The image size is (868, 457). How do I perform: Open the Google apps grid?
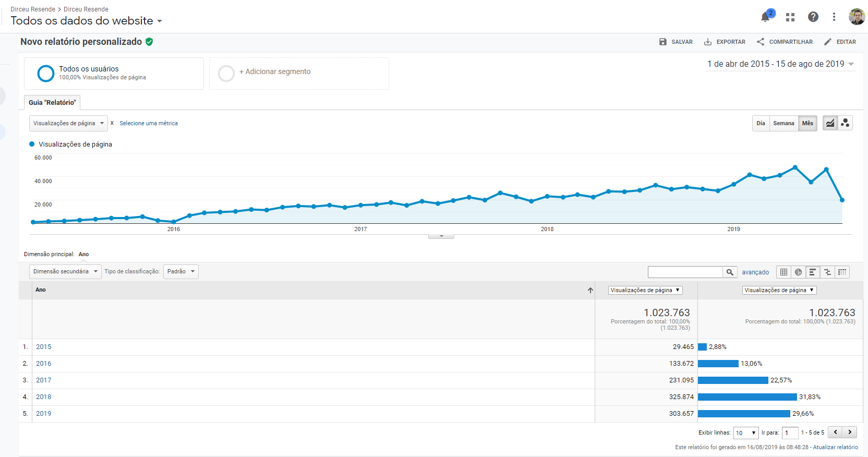(x=790, y=17)
